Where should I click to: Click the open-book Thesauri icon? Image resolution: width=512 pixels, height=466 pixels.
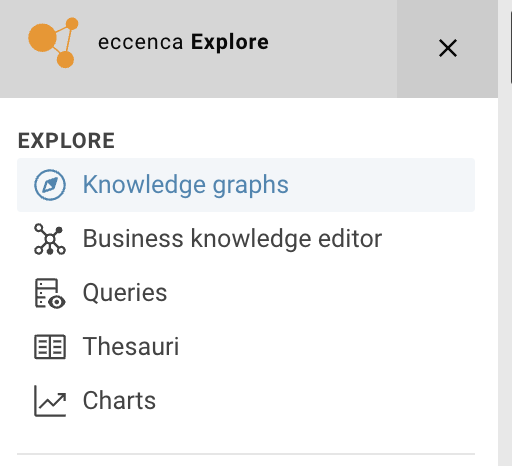[x=50, y=347]
